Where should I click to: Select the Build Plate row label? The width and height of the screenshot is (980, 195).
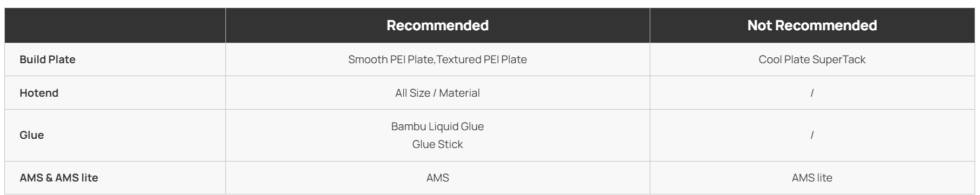[x=48, y=59]
